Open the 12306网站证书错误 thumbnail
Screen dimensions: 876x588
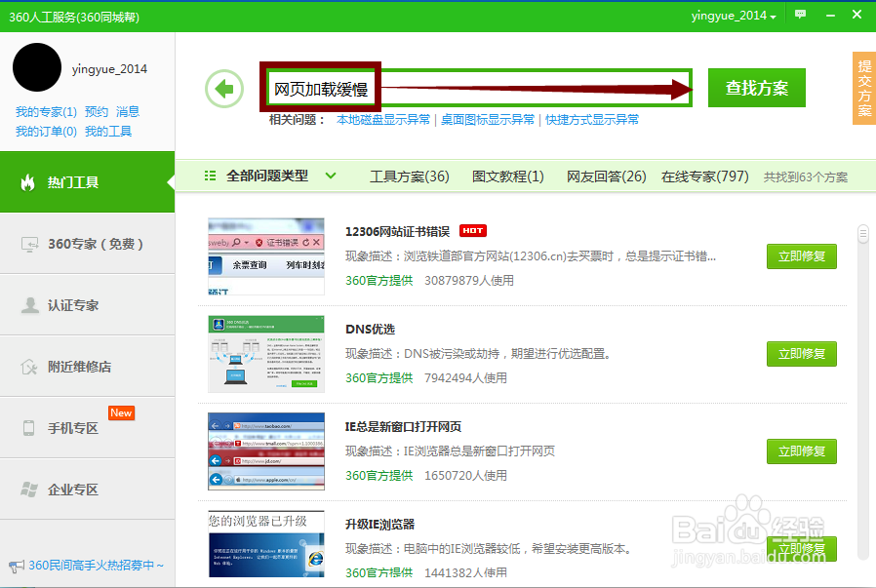pos(266,256)
